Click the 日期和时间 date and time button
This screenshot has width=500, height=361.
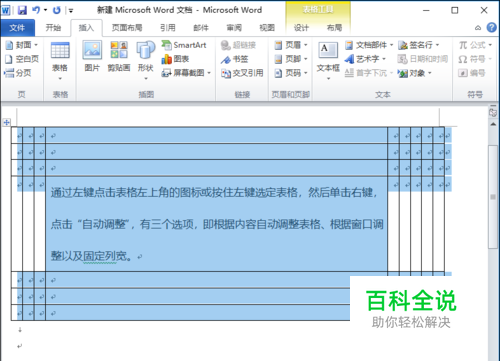[423, 59]
